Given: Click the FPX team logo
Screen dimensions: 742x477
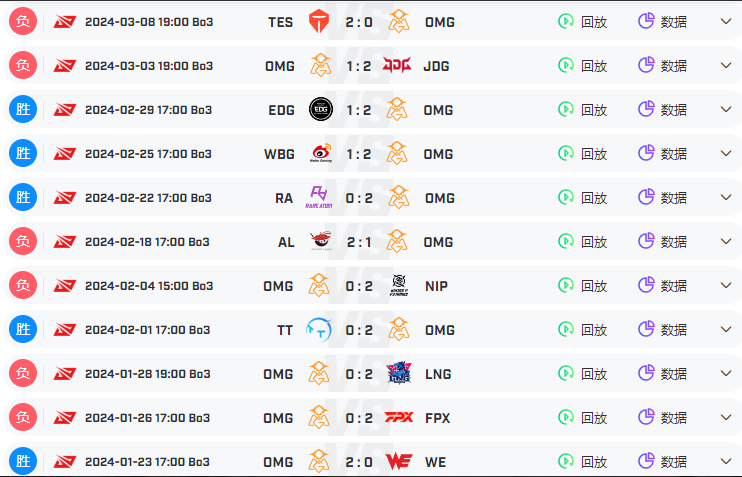Looking at the screenshot, I should 398,417.
